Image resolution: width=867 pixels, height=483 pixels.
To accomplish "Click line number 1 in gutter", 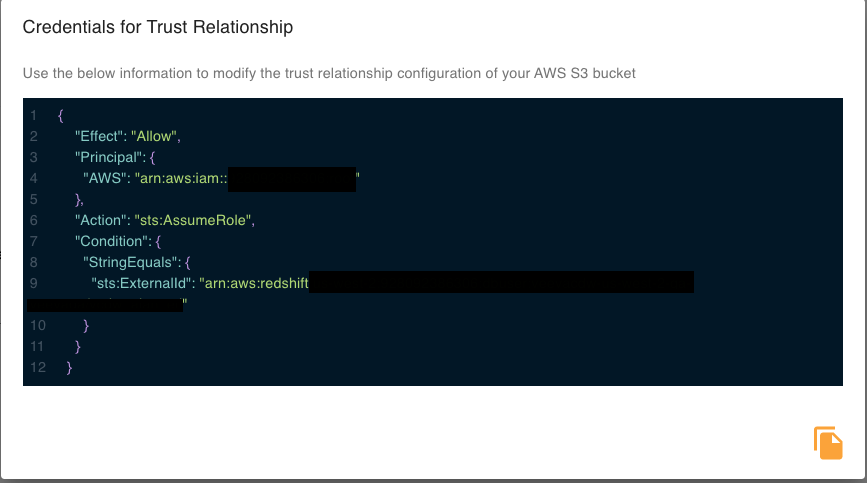I will click(x=34, y=115).
